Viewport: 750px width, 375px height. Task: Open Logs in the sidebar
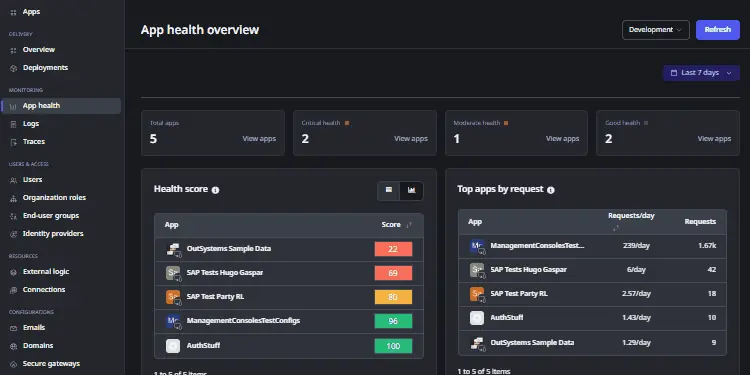(31, 124)
